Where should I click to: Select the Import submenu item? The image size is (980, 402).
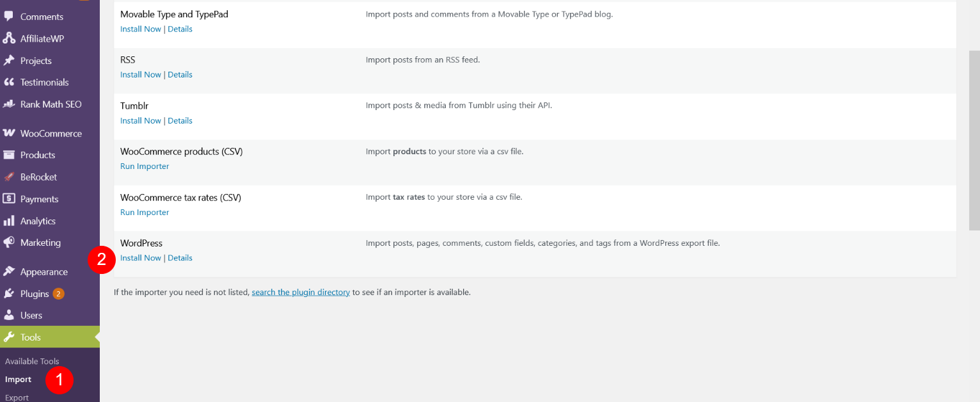[18, 380]
